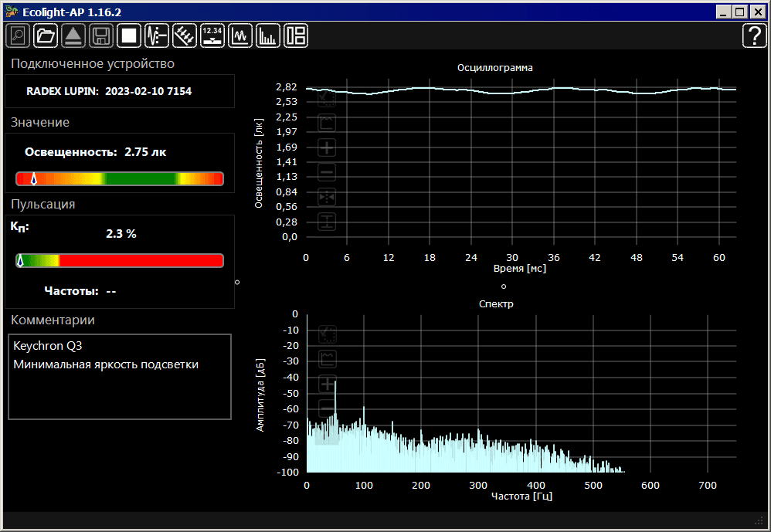This screenshot has width=771, height=532.
Task: Toggle the spectrum bar chart toolbar icon
Action: 268,36
